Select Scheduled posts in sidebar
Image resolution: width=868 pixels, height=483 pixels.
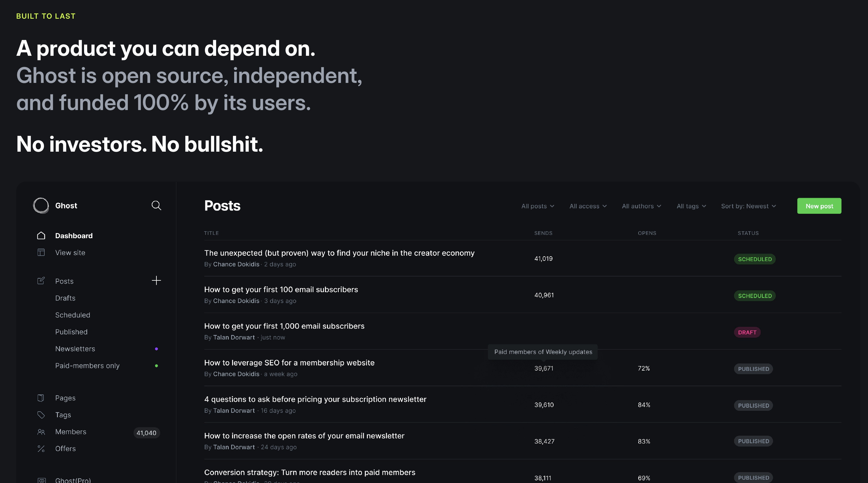(x=72, y=315)
